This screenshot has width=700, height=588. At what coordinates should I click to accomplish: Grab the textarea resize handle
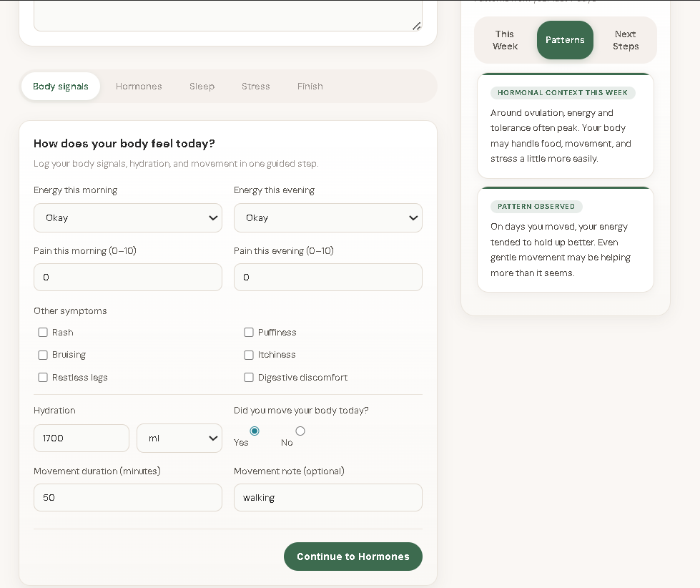(x=416, y=26)
